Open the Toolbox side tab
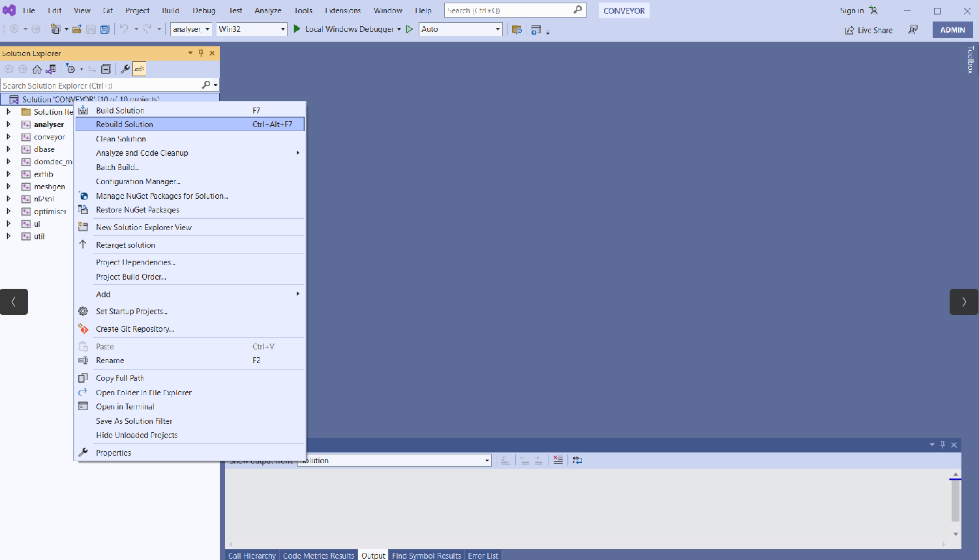This screenshot has width=979, height=560. tap(970, 59)
